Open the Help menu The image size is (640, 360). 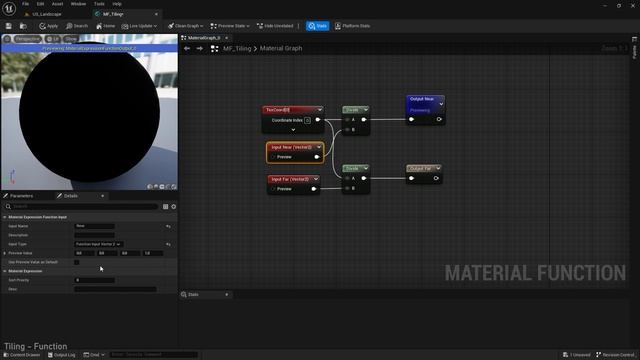[117, 4]
